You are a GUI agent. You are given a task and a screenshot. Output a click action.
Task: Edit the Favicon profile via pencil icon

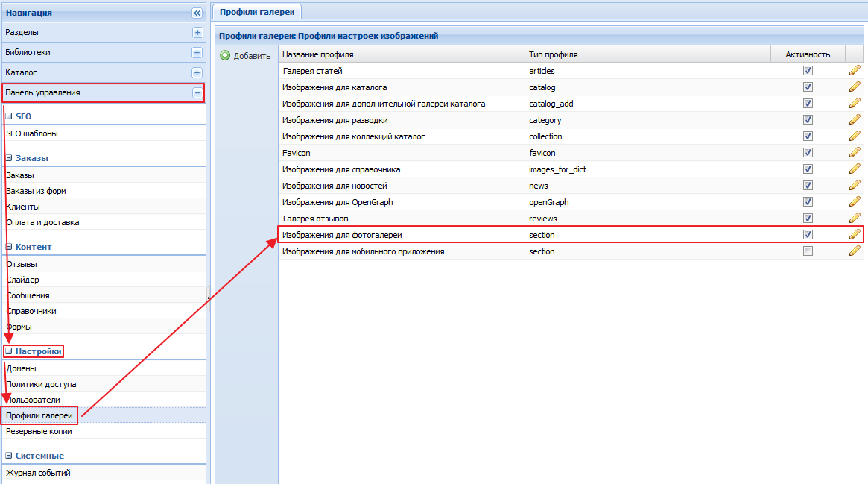coord(855,153)
